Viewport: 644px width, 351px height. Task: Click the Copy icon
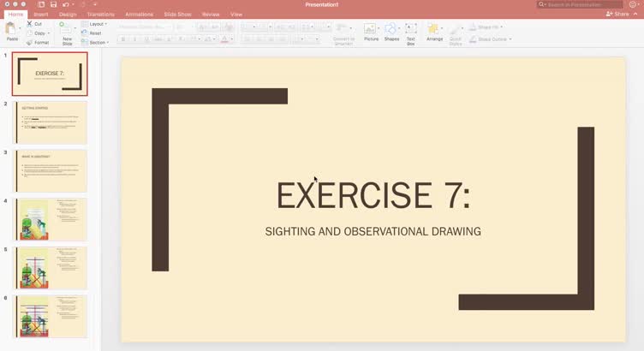30,33
